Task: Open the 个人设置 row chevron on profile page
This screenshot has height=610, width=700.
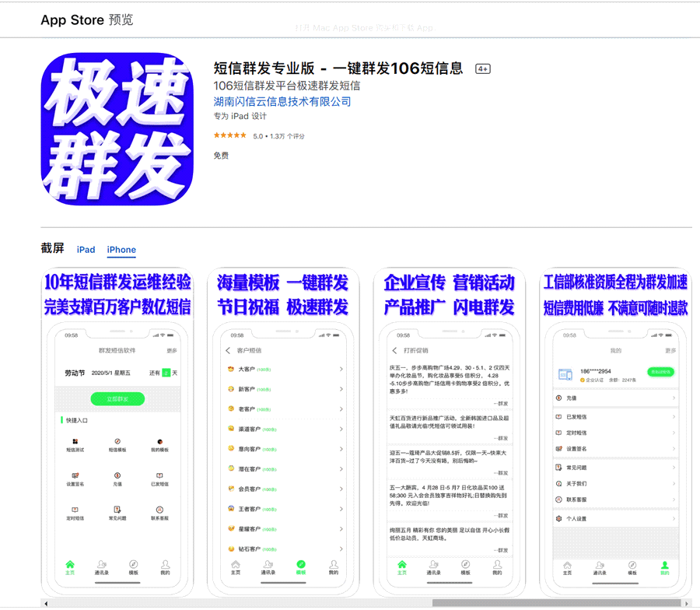Action: pos(674,518)
